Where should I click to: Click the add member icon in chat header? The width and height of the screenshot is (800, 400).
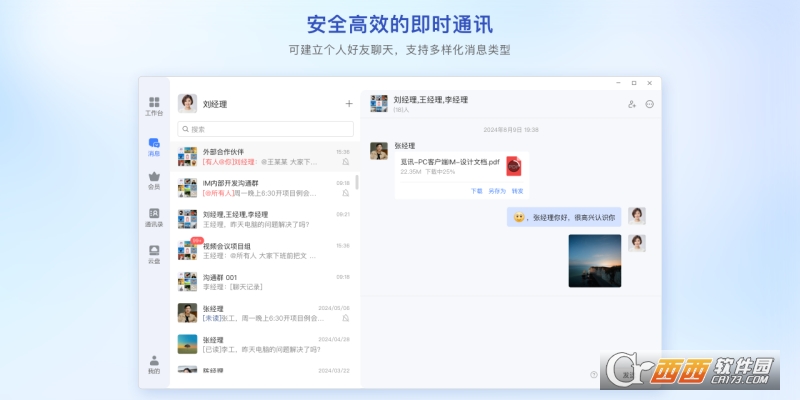click(632, 104)
